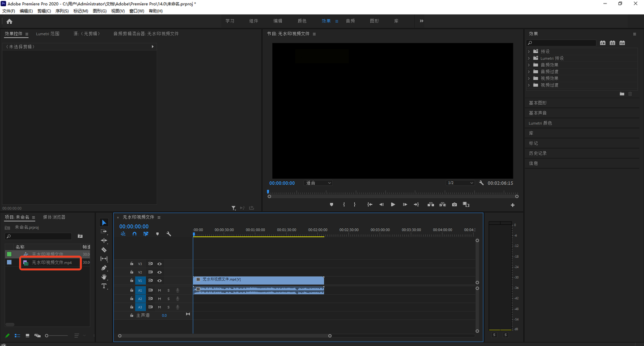
Task: Filter effects by 32-bit Color icon
Action: (612, 43)
